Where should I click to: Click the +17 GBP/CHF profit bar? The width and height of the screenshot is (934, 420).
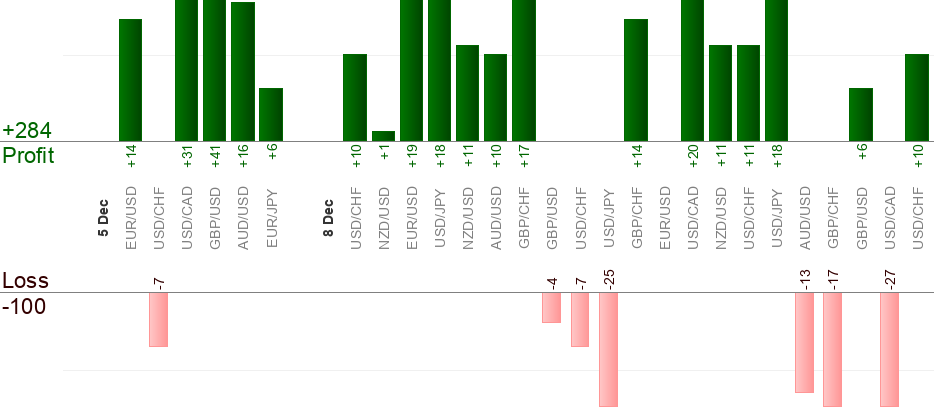pyautogui.click(x=524, y=70)
